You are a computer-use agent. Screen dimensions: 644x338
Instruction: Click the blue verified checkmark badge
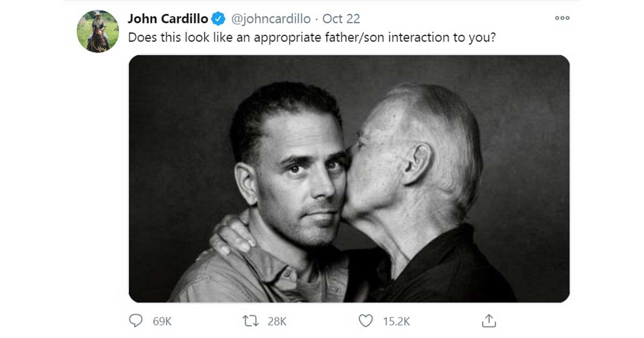coord(218,19)
